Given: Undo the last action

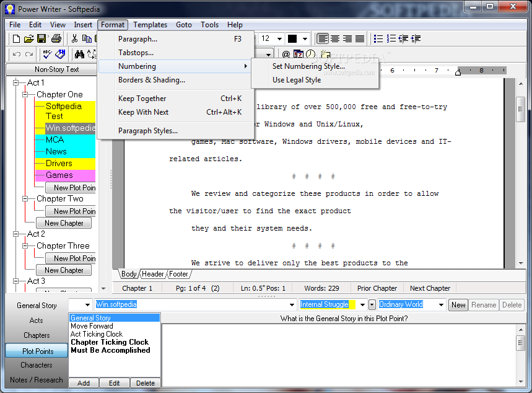Looking at the screenshot, I should coord(17,54).
